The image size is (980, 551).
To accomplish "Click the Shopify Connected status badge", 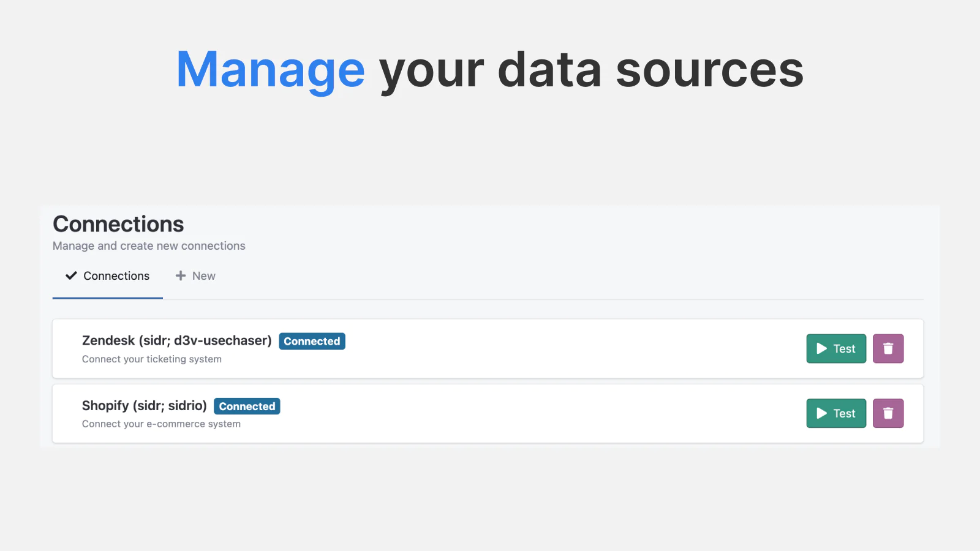I will pos(247,406).
